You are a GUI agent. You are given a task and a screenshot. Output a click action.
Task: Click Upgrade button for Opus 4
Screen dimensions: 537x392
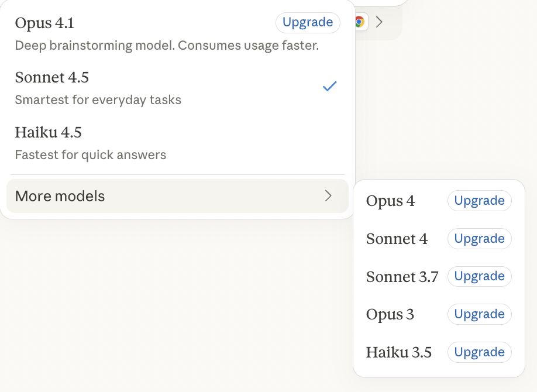click(x=479, y=201)
